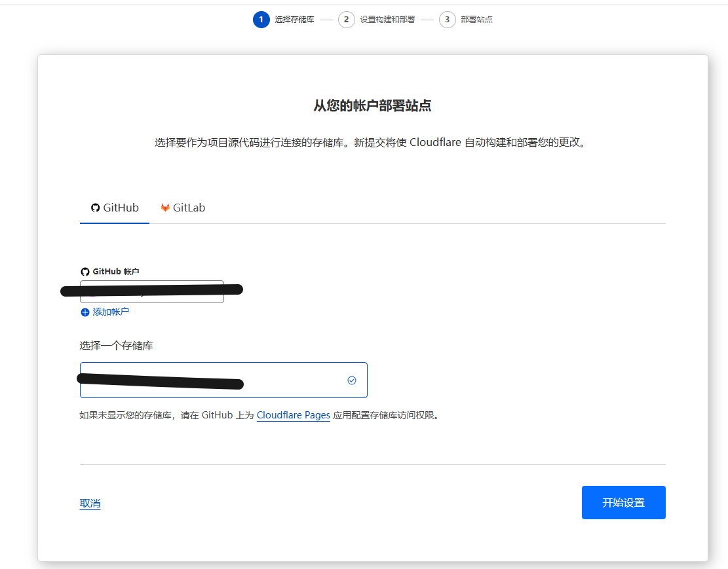
Task: Click the step 2 circle indicator
Action: (x=347, y=20)
